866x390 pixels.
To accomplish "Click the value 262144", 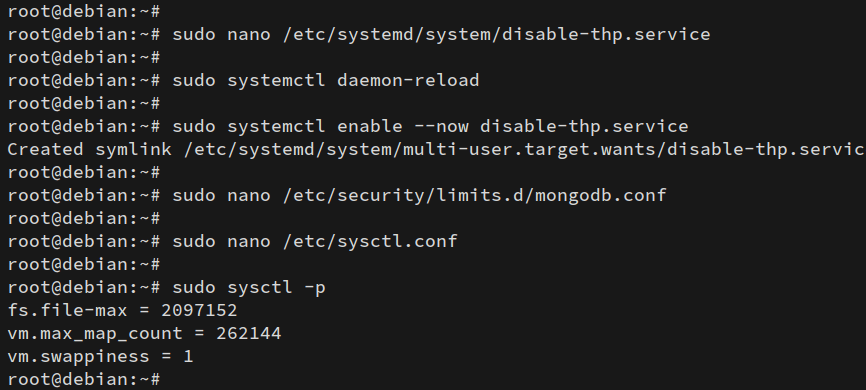I will (249, 333).
